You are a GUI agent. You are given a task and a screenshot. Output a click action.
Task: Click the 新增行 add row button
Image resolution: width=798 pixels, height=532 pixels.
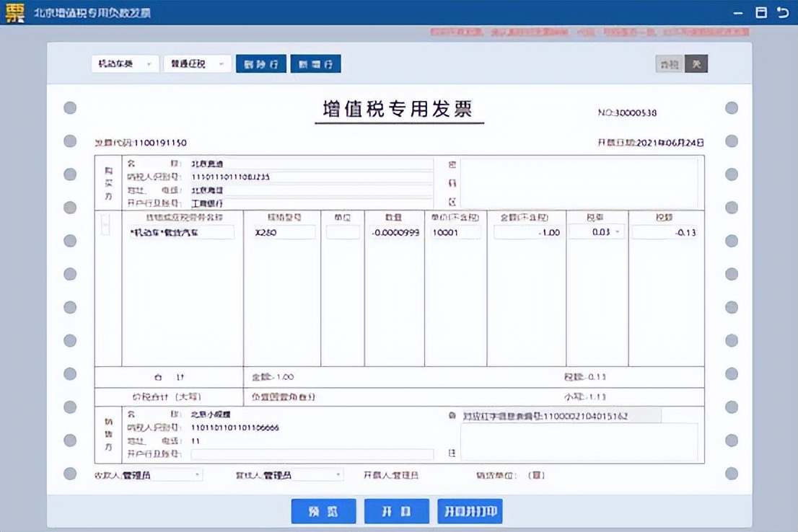[315, 63]
